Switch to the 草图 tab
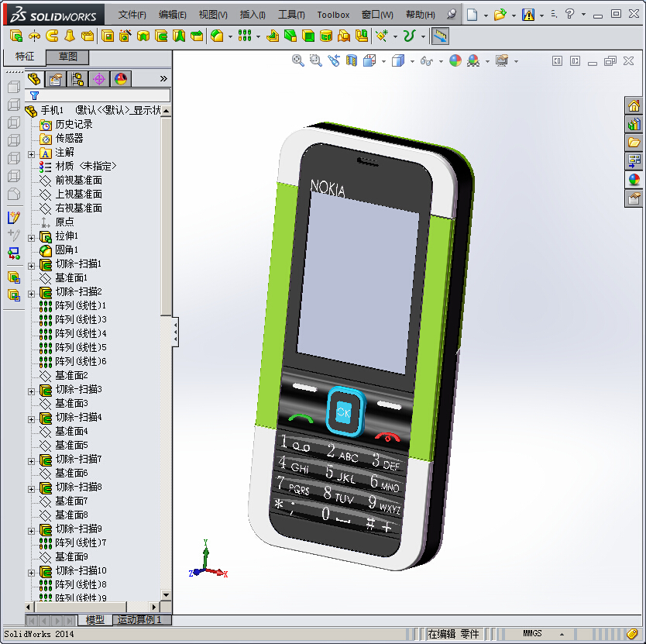 click(67, 57)
